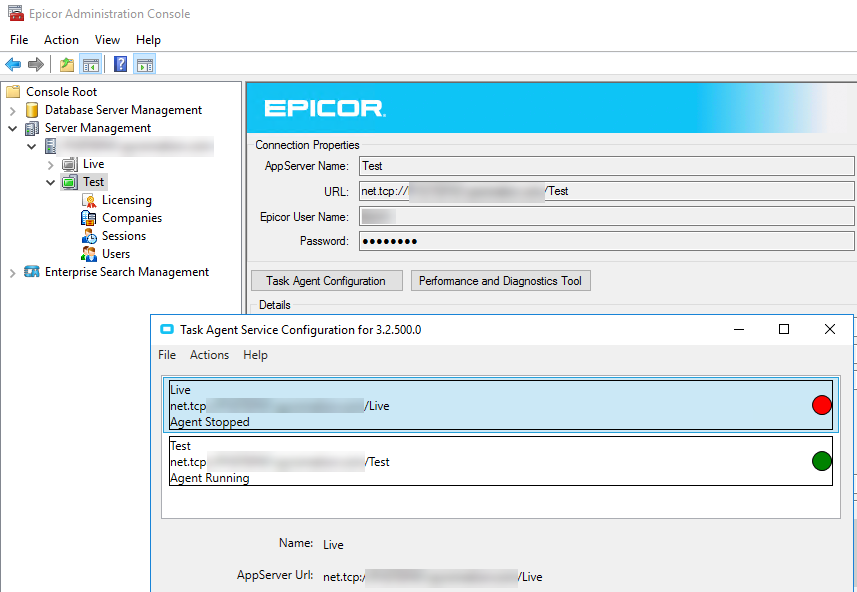This screenshot has height=592, width=857.
Task: Select the Sessions tree item label
Action: point(124,236)
